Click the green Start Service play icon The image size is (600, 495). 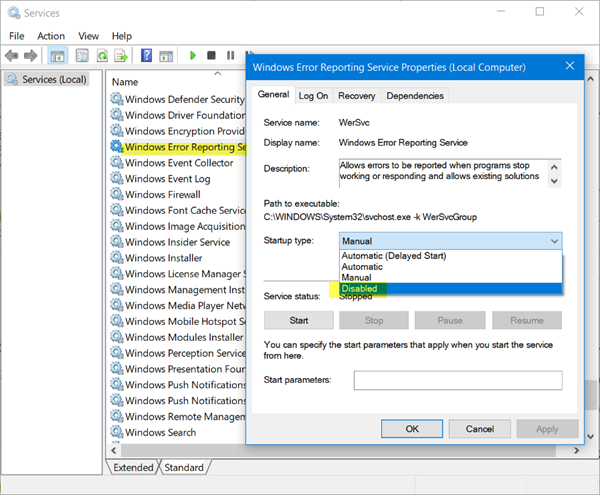193,56
